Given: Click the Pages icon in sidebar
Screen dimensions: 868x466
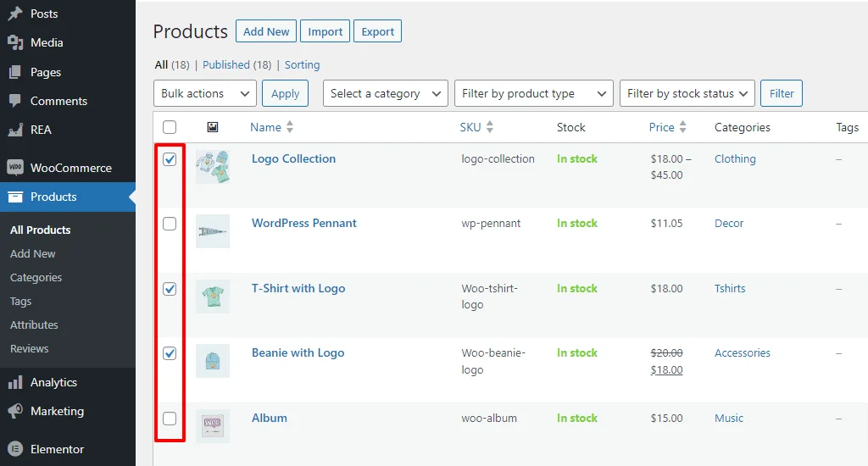Looking at the screenshot, I should tap(15, 72).
